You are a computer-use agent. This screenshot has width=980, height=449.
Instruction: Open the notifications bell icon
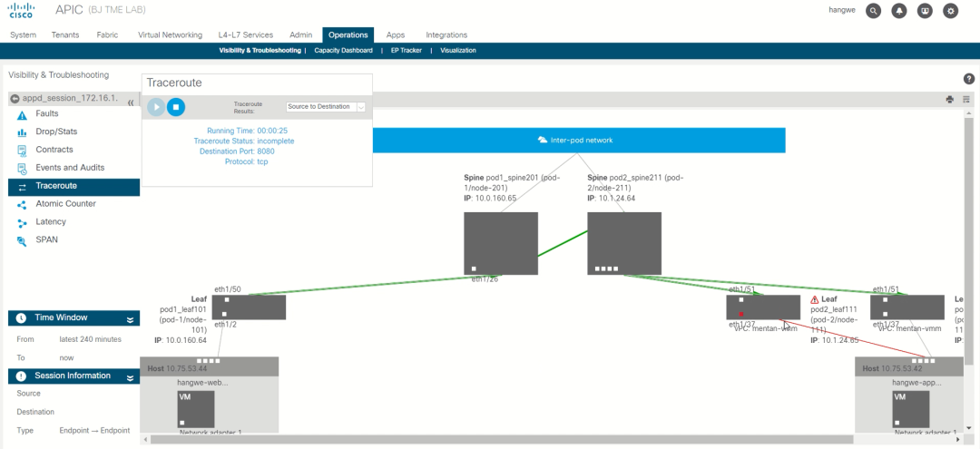pyautogui.click(x=899, y=11)
